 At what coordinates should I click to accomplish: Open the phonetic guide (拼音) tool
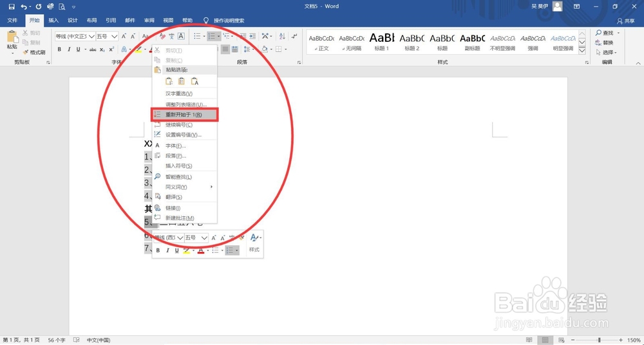[x=172, y=37]
